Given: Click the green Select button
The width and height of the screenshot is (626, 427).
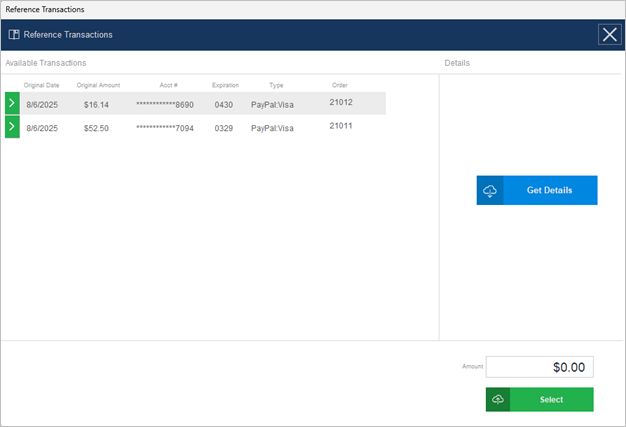Looking at the screenshot, I should pyautogui.click(x=539, y=399).
